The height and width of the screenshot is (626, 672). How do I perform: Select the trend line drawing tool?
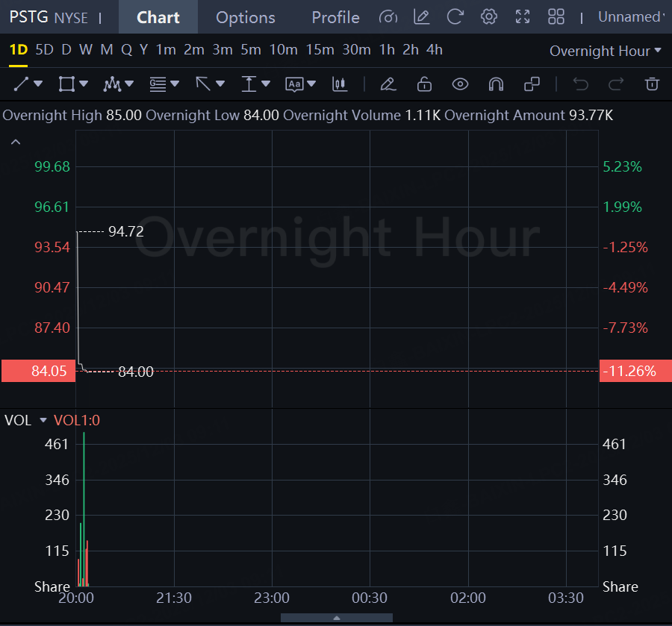point(21,84)
